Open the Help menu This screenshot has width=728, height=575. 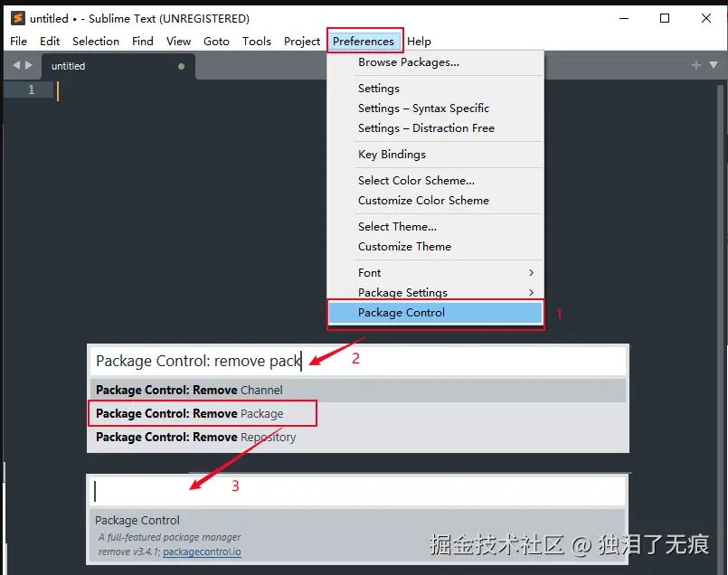coord(420,42)
